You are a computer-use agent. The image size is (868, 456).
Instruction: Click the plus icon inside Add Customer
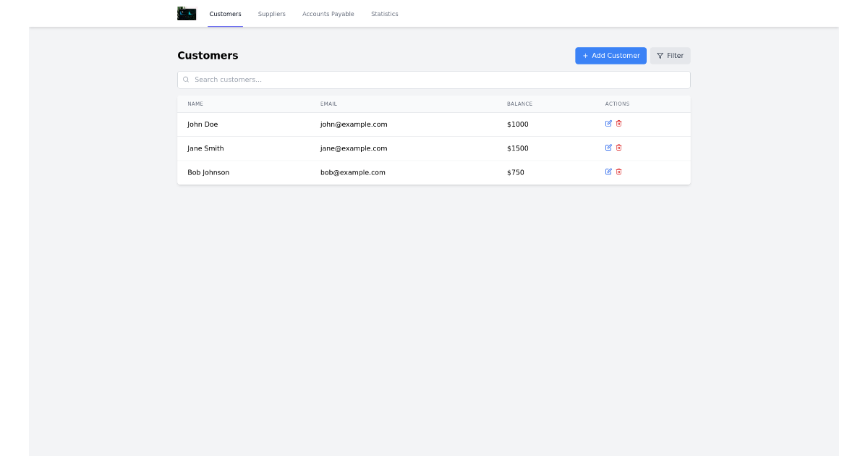pyautogui.click(x=586, y=55)
